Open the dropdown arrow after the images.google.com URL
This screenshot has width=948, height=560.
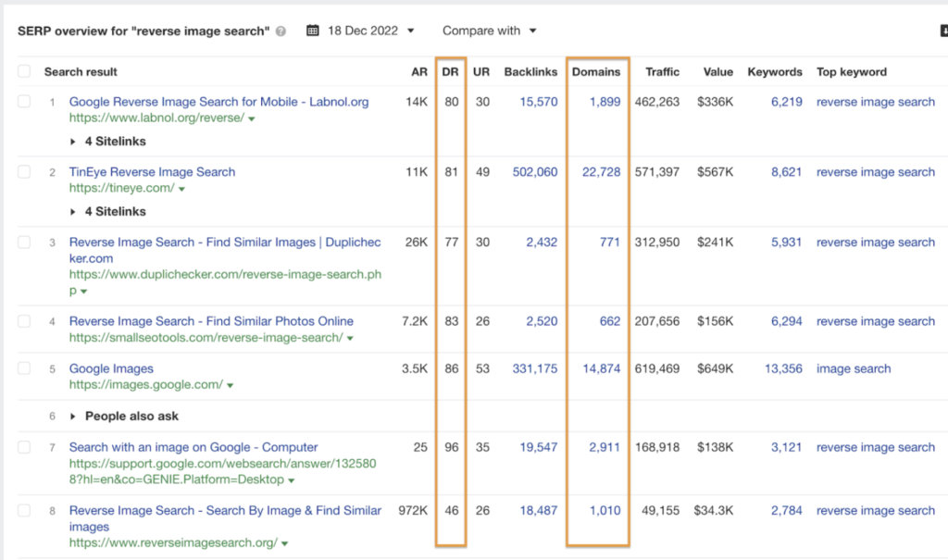[230, 386]
